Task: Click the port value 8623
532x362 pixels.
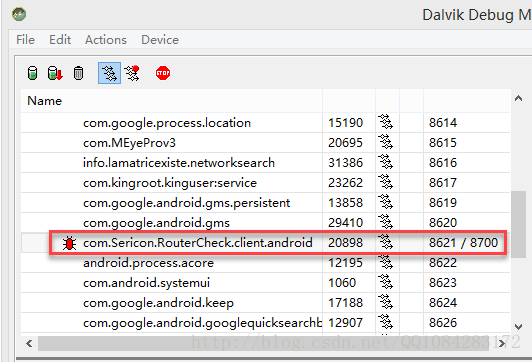Action: tap(443, 283)
